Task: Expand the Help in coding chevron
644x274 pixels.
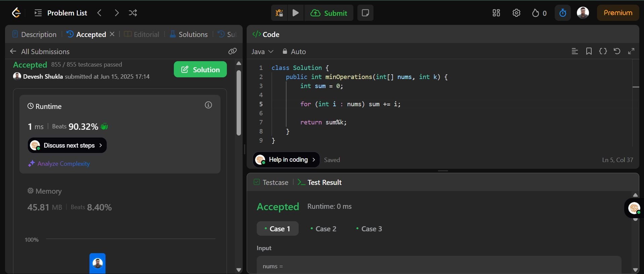Action: 313,160
